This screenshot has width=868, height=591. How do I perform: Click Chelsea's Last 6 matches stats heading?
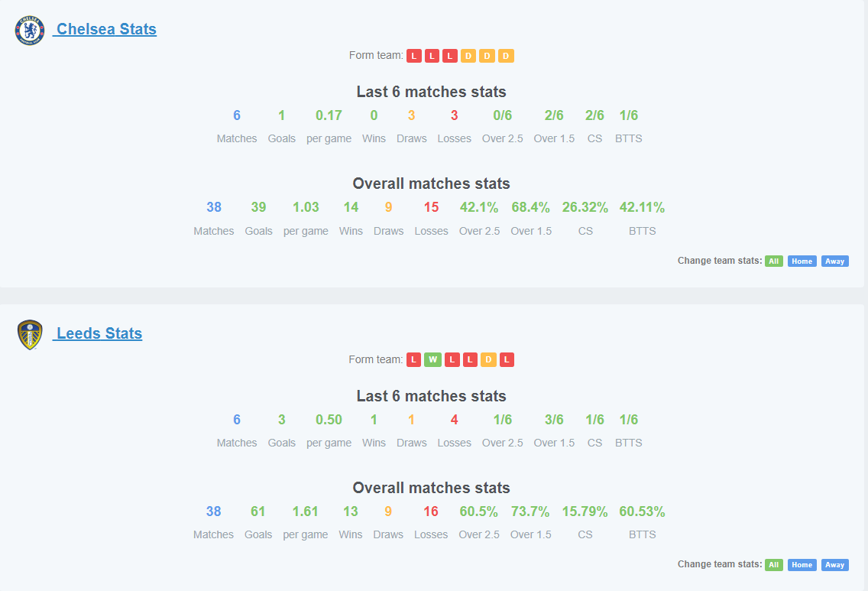(x=431, y=92)
